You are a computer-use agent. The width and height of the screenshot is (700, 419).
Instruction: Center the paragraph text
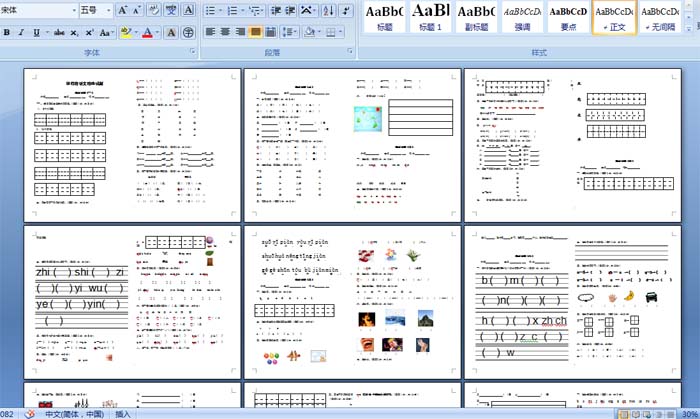225,32
